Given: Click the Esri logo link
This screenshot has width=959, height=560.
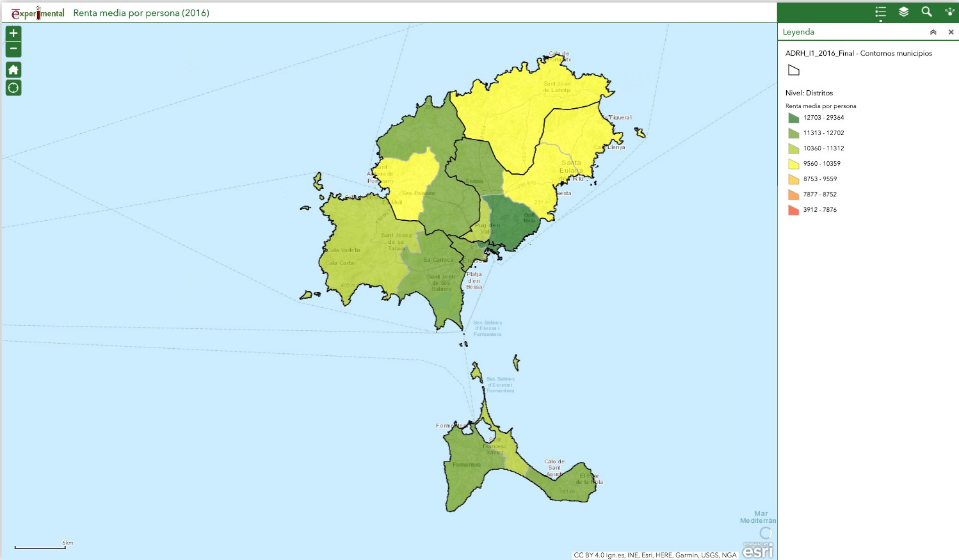Looking at the screenshot, I should [757, 550].
